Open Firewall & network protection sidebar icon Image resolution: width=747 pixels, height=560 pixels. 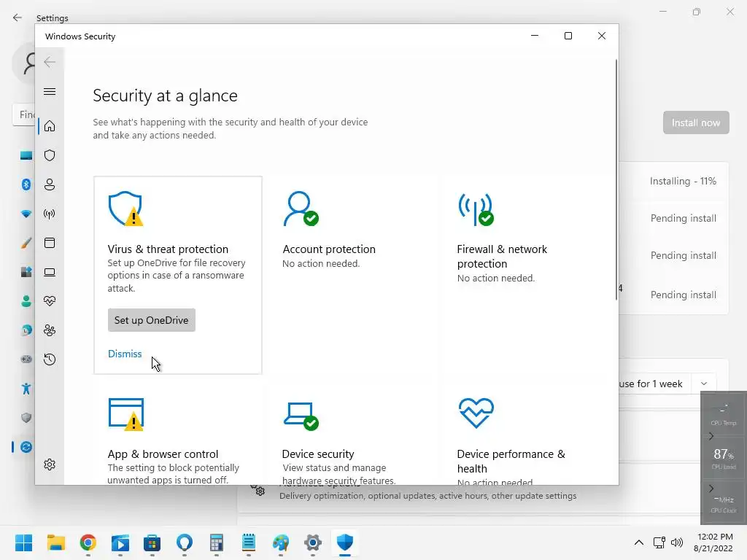pos(50,214)
